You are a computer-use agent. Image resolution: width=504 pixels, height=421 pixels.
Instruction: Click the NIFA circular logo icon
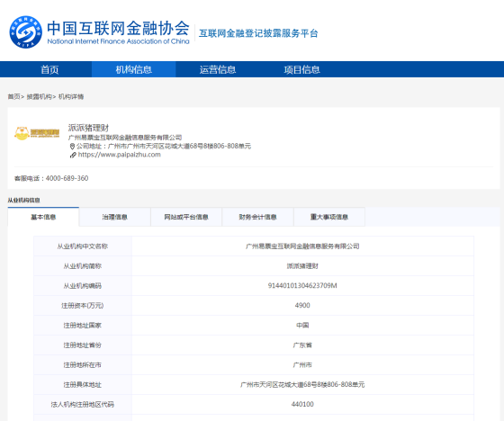pyautogui.click(x=26, y=32)
